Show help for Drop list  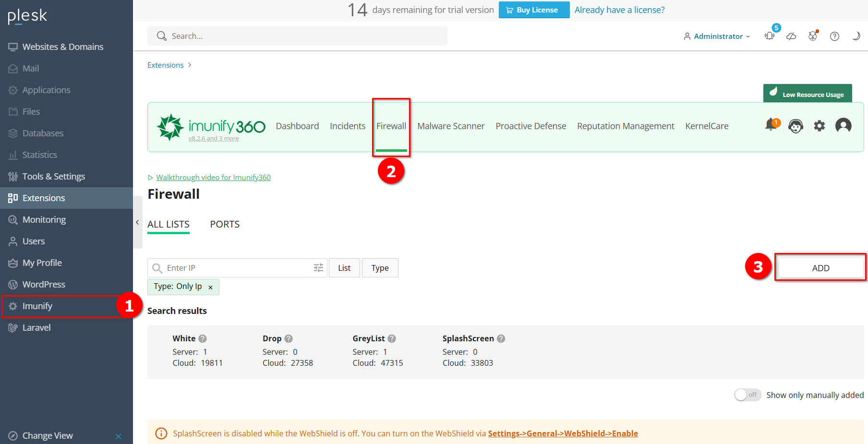289,338
